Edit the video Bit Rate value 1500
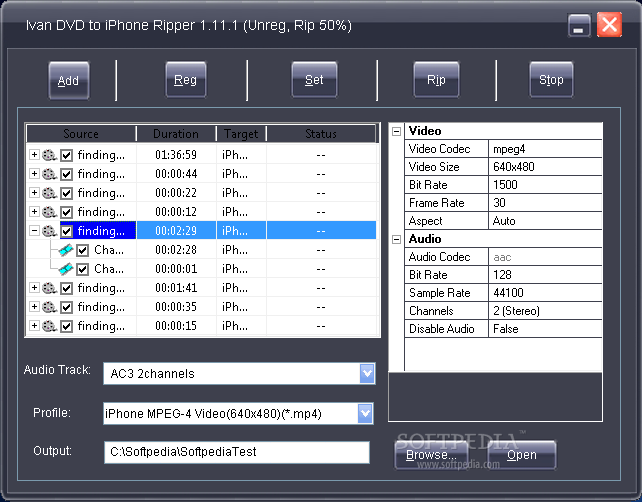 tap(545, 185)
